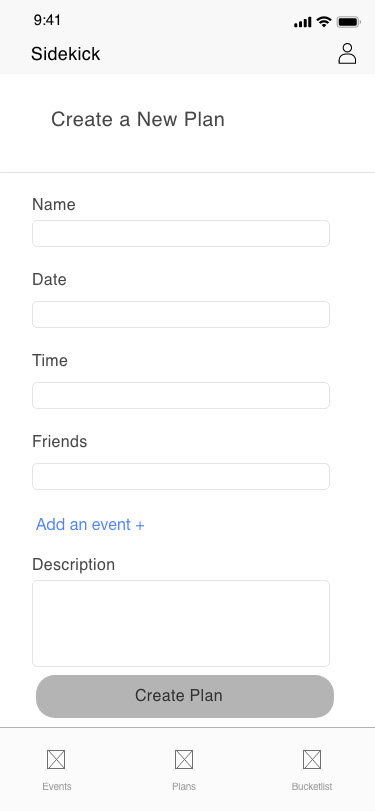Viewport: 375px width, 812px height.
Task: Click the Create a New Plan heading
Action: pos(138,120)
